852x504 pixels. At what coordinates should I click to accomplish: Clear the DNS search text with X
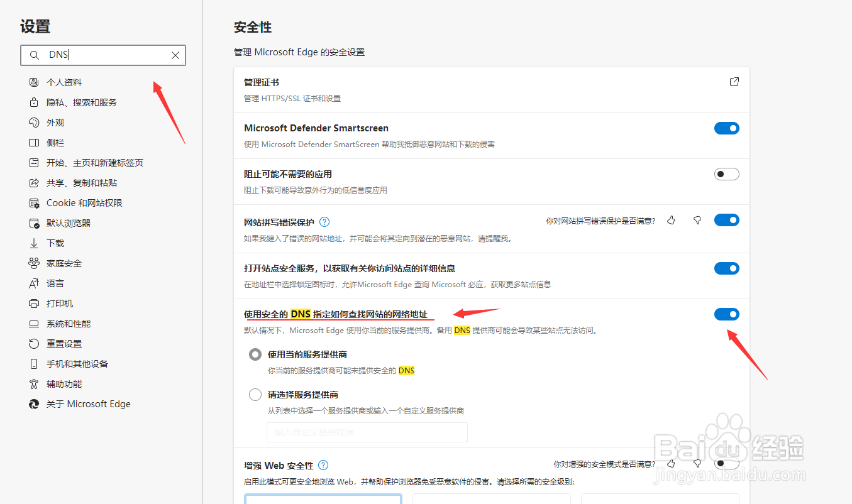point(175,55)
